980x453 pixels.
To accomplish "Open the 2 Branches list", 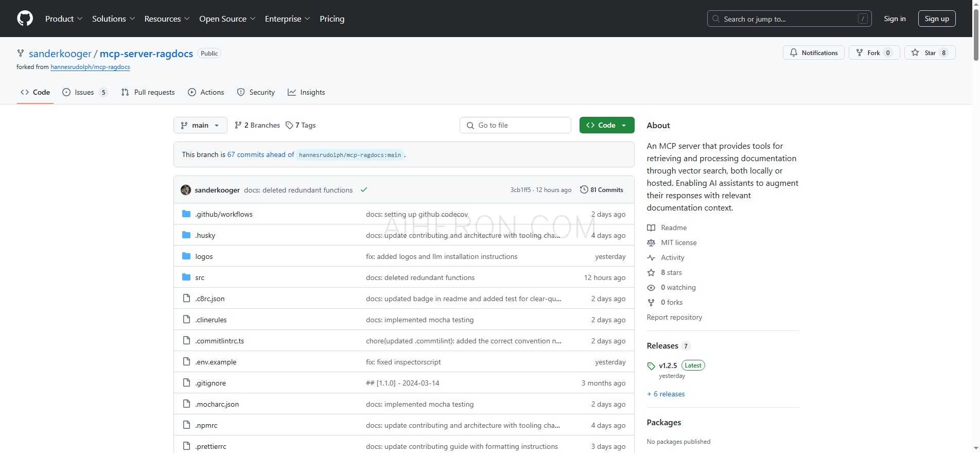I will tap(257, 126).
